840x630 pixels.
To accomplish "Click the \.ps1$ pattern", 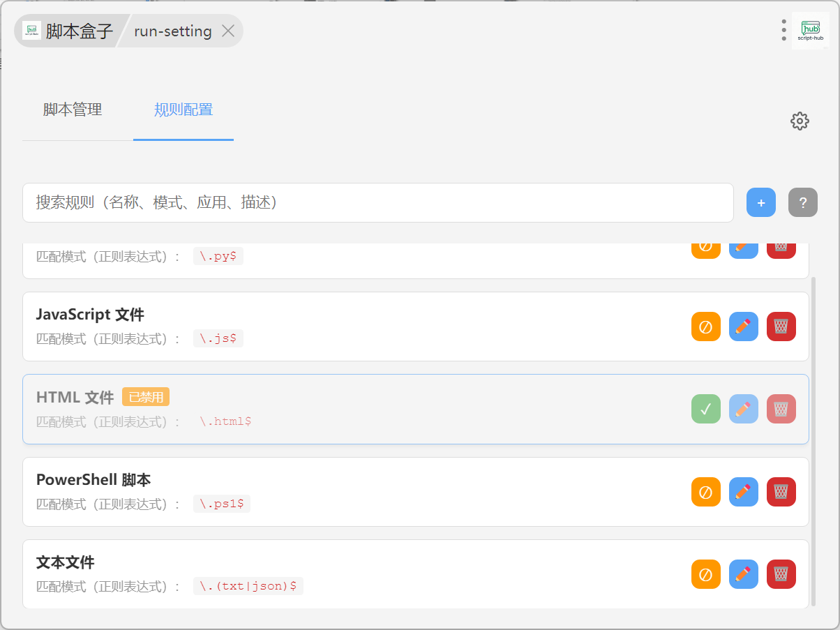I will coord(222,504).
